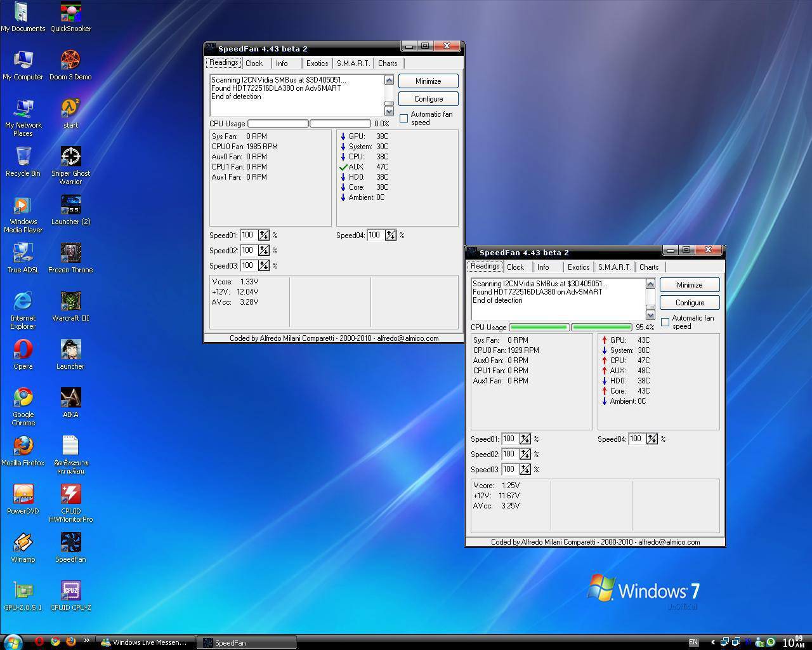Select the Half-Life 2 start desktop icon

tap(70, 114)
